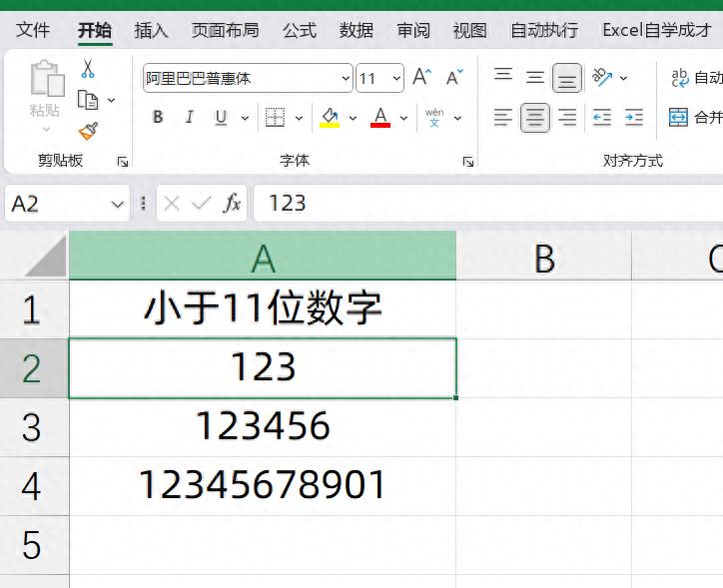Expand the text orientation arrow
Screen dimensions: 723x588
click(623, 78)
